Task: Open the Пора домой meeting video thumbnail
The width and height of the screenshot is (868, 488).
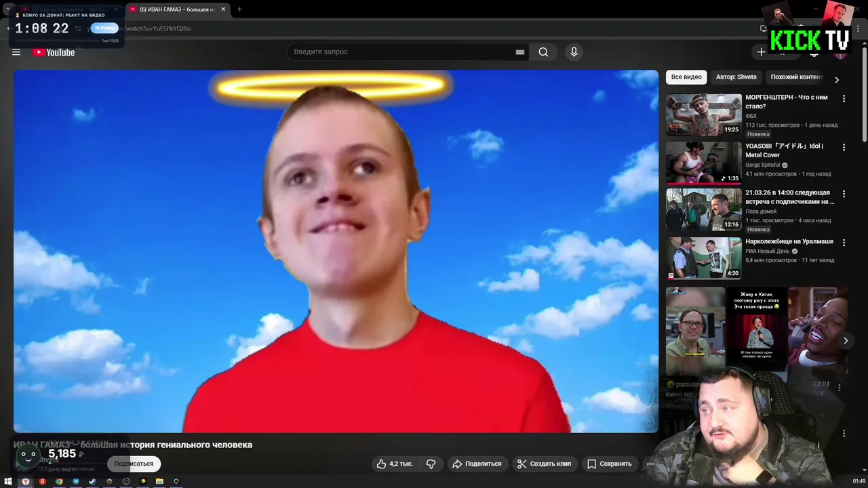Action: coord(703,209)
